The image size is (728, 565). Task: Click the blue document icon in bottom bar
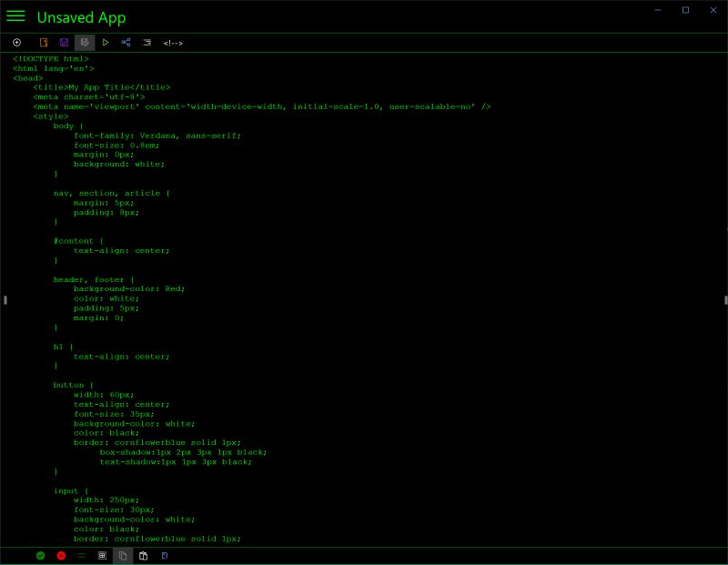(x=165, y=556)
